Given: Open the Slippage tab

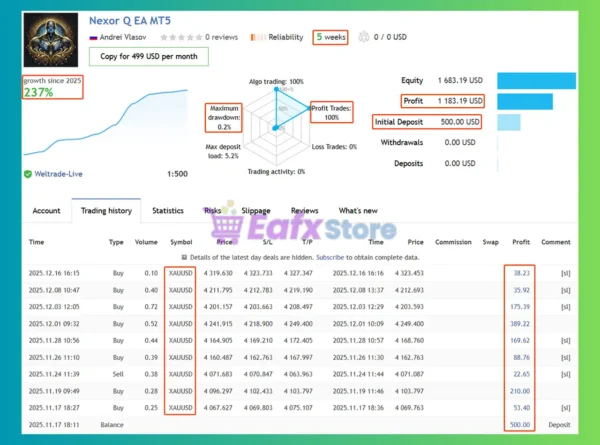Looking at the screenshot, I should (256, 211).
